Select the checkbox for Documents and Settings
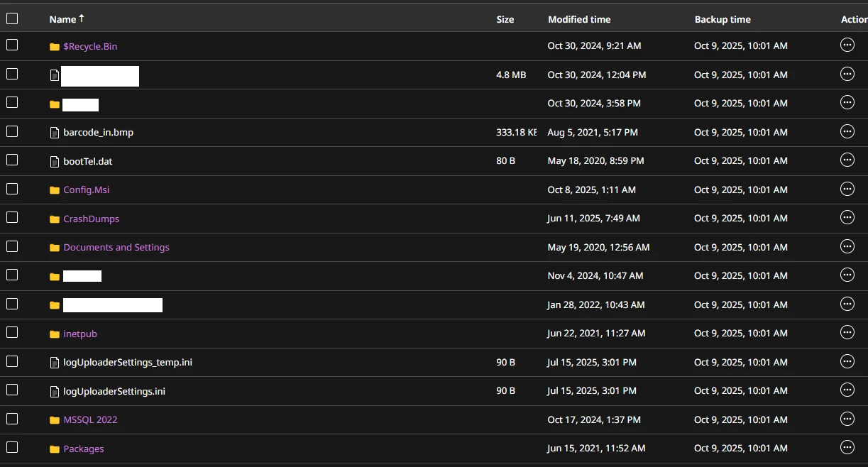 [12, 246]
